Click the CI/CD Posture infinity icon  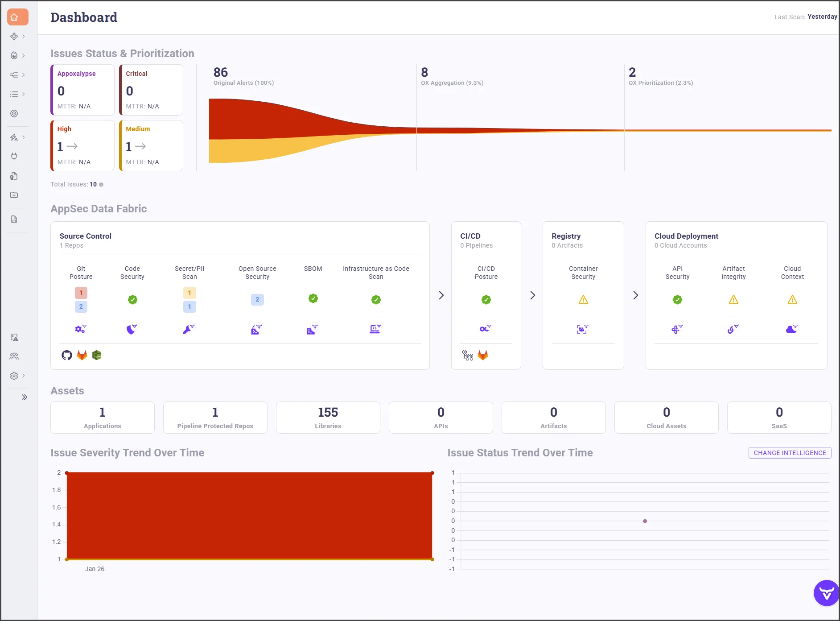pyautogui.click(x=486, y=329)
